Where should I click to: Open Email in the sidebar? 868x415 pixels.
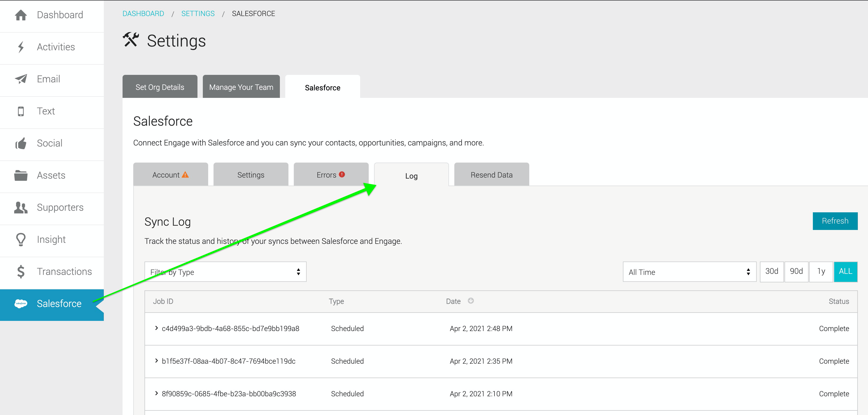[x=52, y=80]
